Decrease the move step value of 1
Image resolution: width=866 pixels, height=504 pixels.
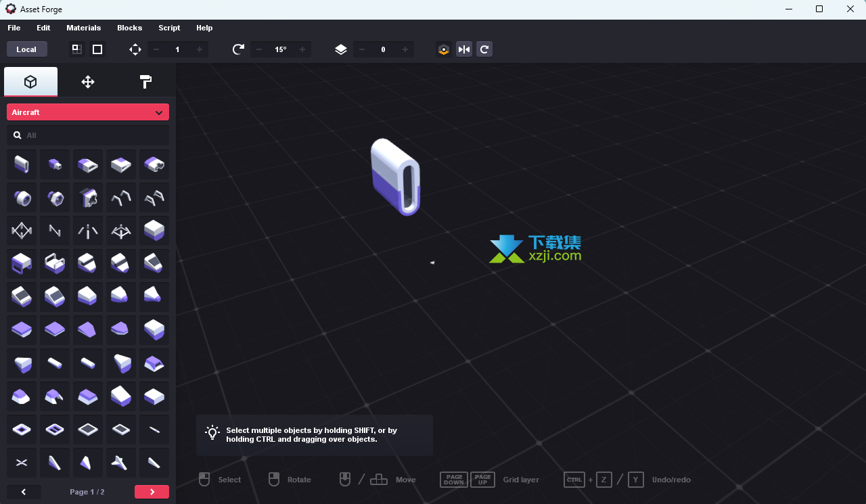click(156, 49)
